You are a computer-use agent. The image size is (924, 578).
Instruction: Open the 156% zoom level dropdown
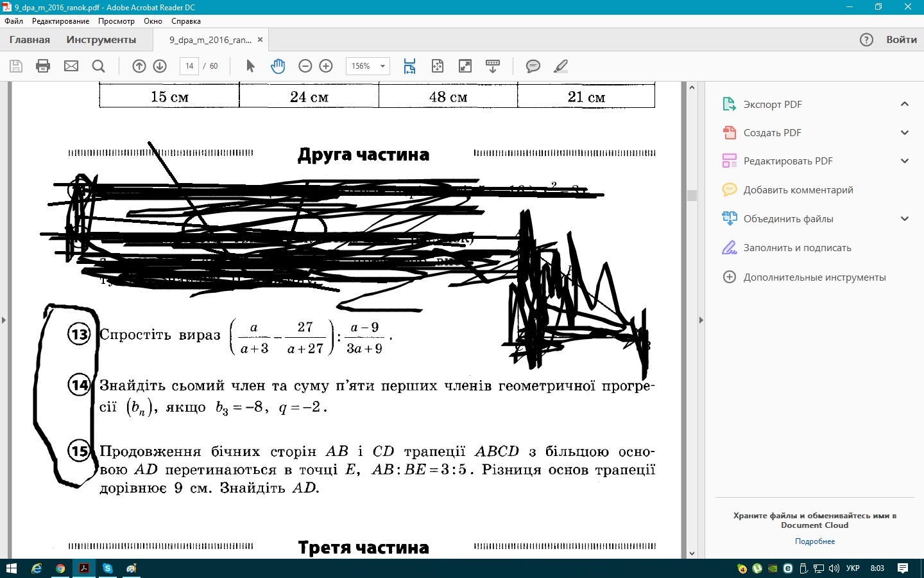click(382, 66)
